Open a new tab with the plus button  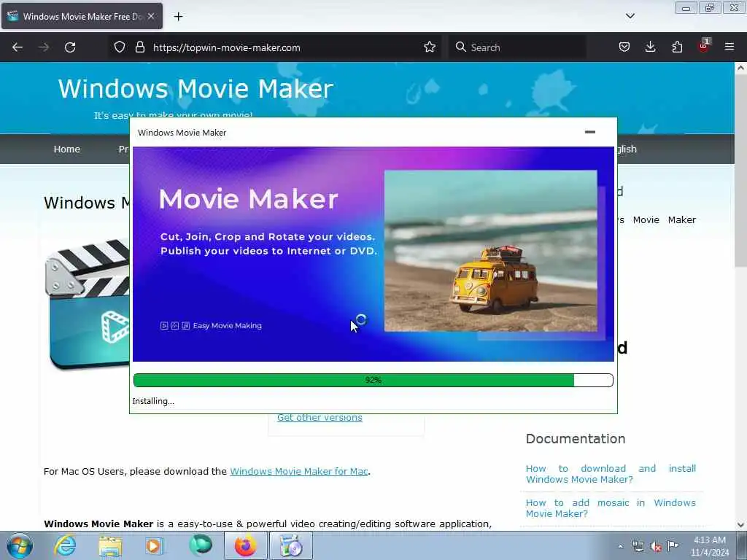[x=178, y=17]
